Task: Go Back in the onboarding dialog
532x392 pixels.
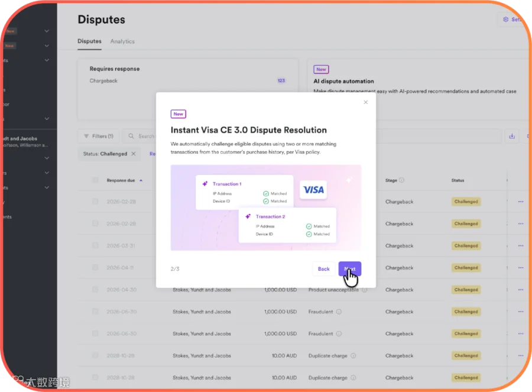Action: [324, 269]
